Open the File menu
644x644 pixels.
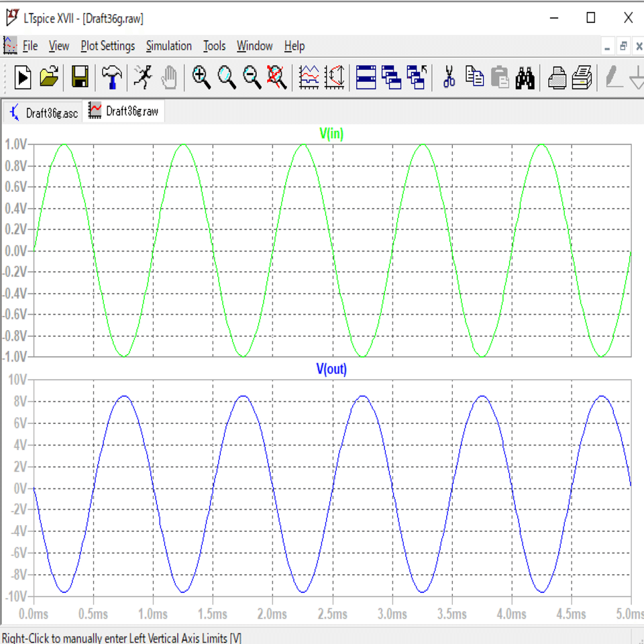[x=30, y=46]
